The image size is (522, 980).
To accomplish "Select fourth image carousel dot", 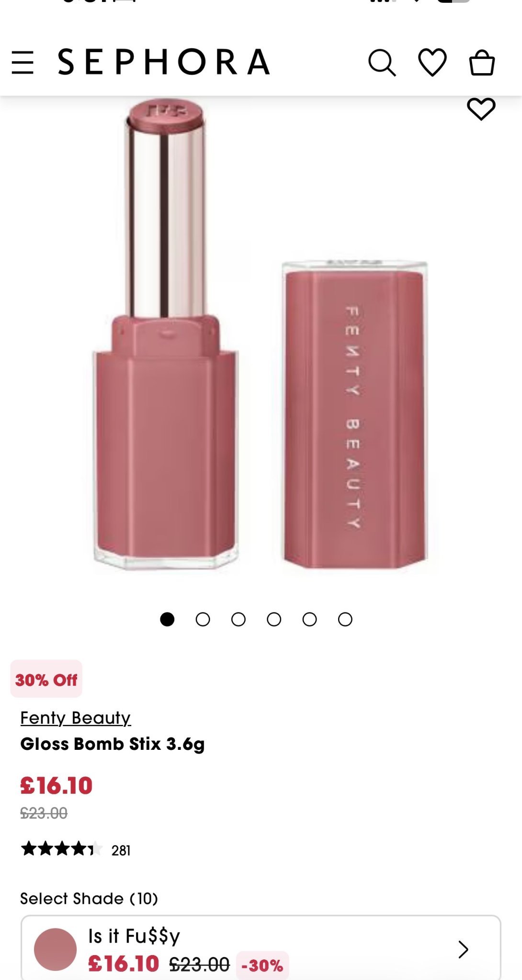I will coord(274,619).
